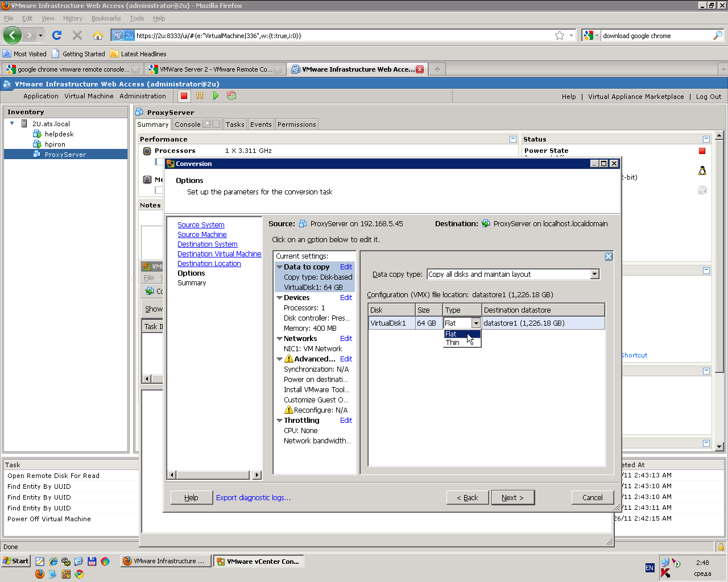Switch to the Events tab

[261, 124]
